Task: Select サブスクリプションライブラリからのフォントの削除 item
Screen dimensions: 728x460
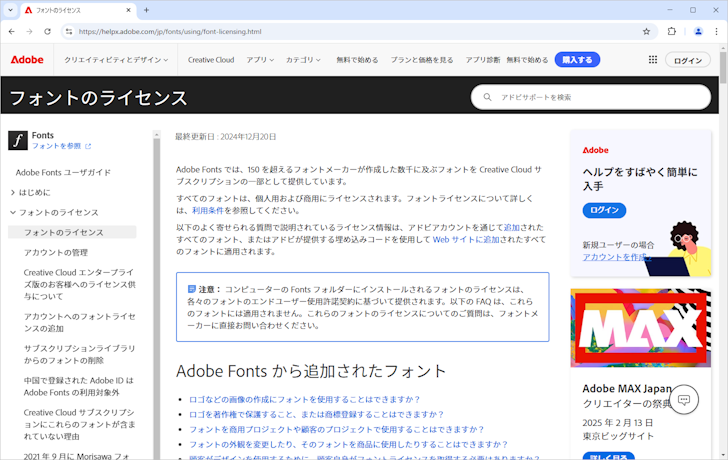Action: coord(79,354)
